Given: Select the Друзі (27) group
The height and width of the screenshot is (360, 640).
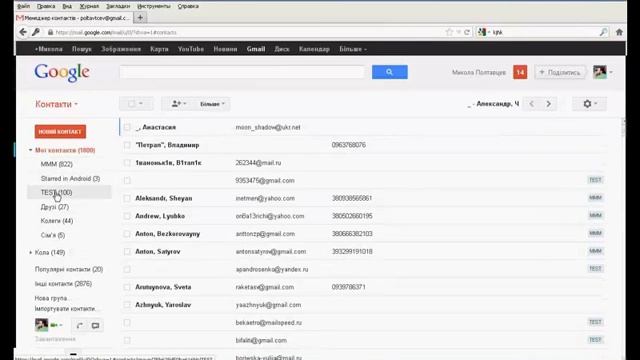Looking at the screenshot, I should coord(55,207).
